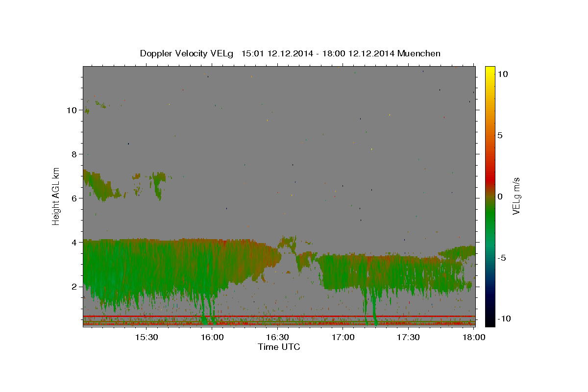Click the "VELg m/s" colorbar label
The image size is (588, 392).
516,196
